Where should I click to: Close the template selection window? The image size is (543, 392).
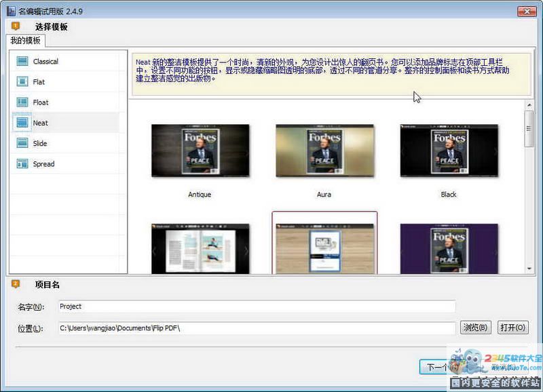point(527,12)
